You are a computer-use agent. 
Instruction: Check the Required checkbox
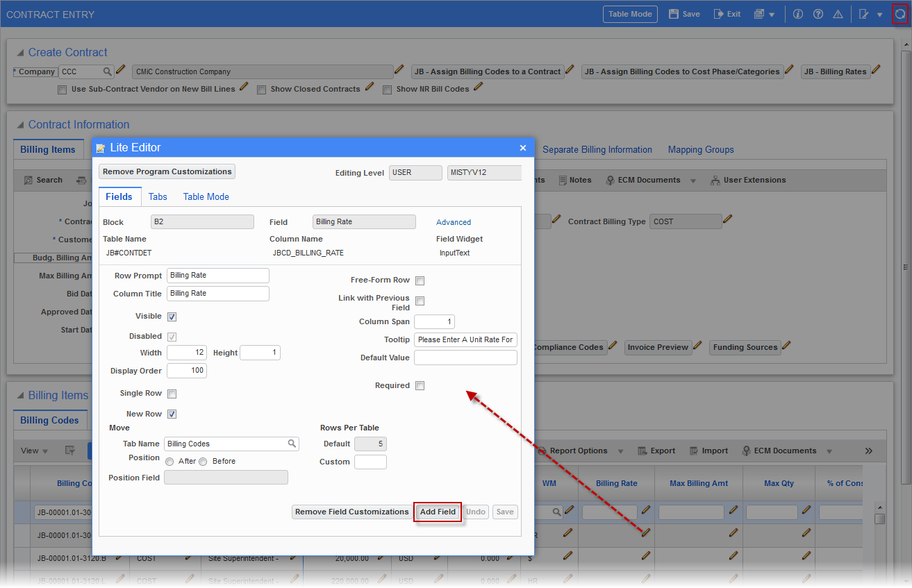click(420, 386)
